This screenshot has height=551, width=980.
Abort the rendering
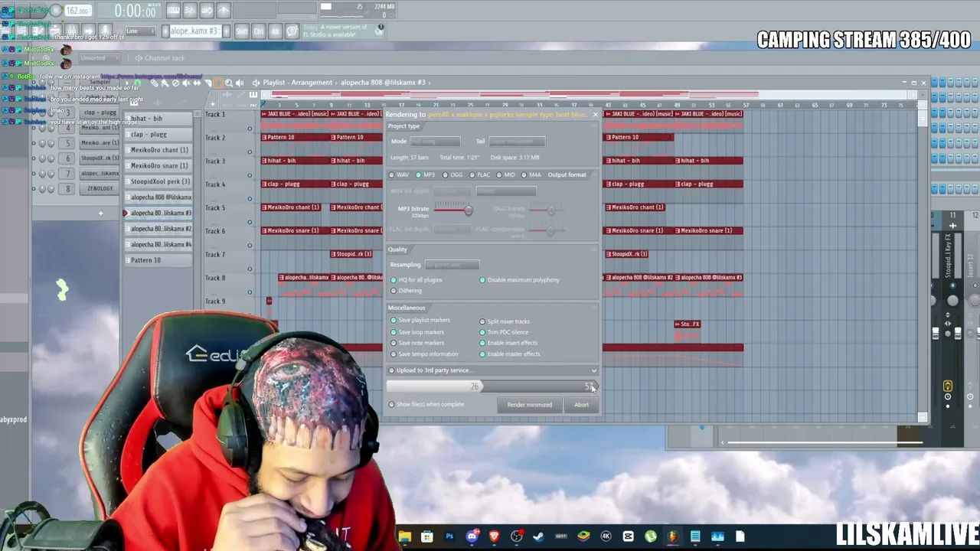tap(582, 405)
